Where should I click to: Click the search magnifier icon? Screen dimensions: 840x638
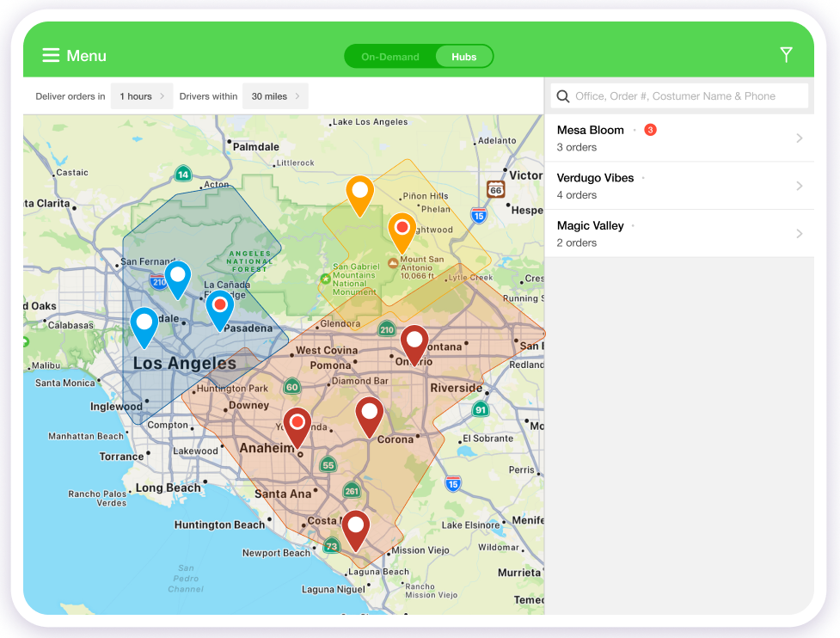tap(563, 96)
